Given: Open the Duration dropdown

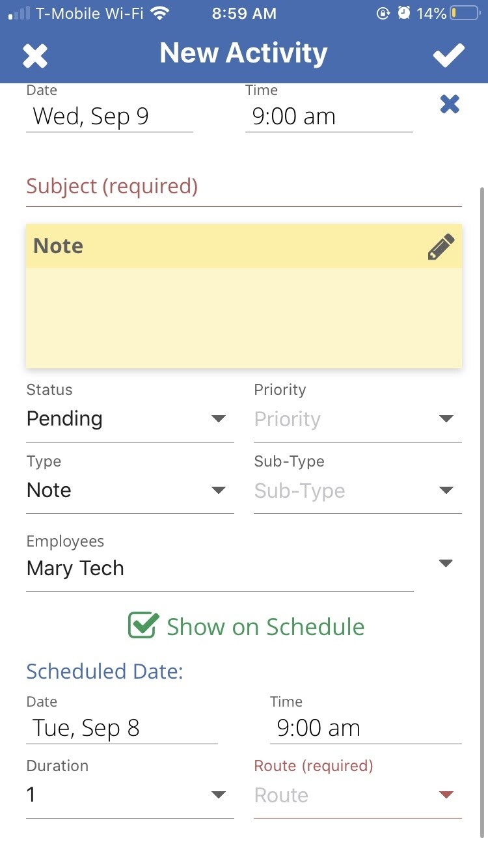Looking at the screenshot, I should pos(129,795).
